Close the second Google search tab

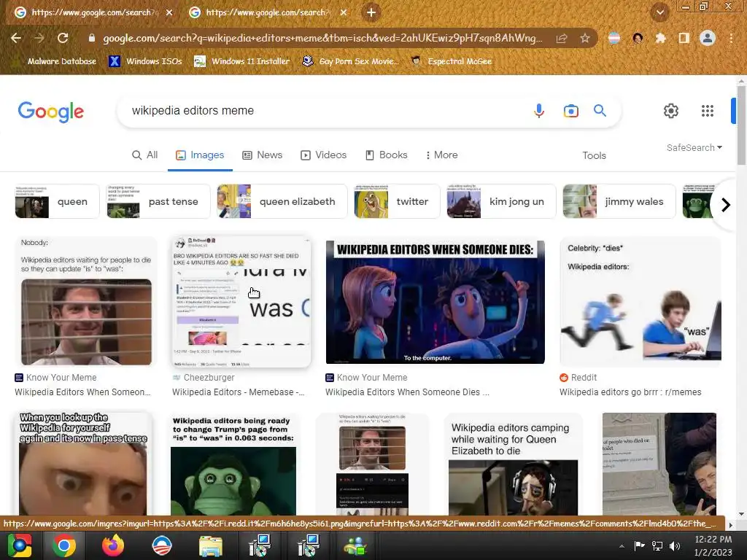tap(344, 12)
